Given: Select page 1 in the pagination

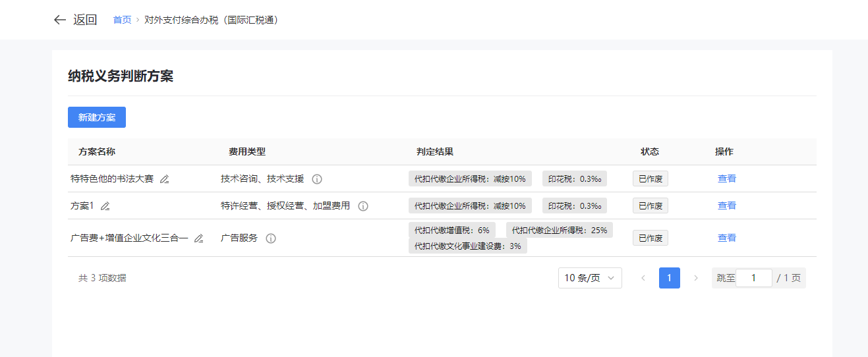Looking at the screenshot, I should (x=669, y=278).
